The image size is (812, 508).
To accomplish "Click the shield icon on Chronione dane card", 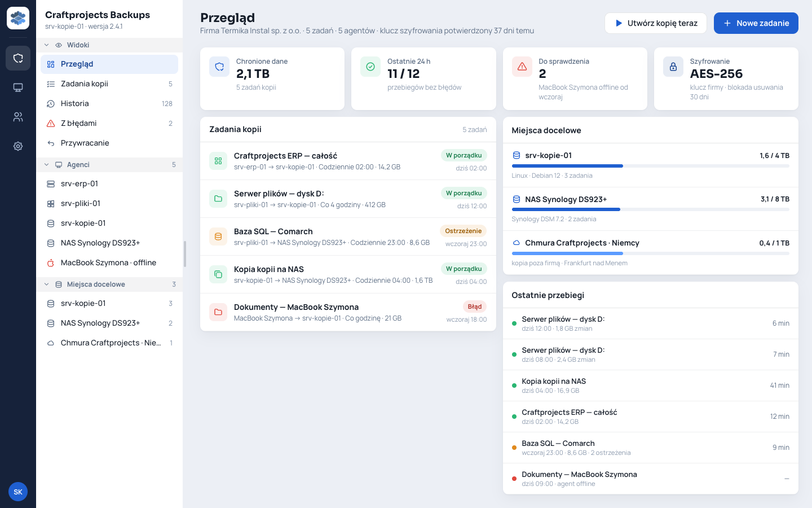I will pos(219,67).
